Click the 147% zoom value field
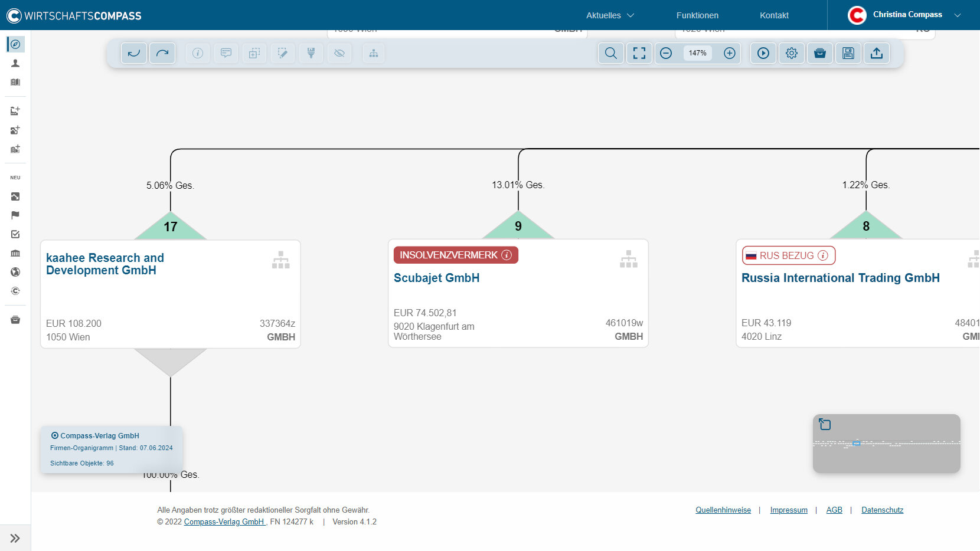Viewport: 980px width, 551px height. pyautogui.click(x=698, y=53)
